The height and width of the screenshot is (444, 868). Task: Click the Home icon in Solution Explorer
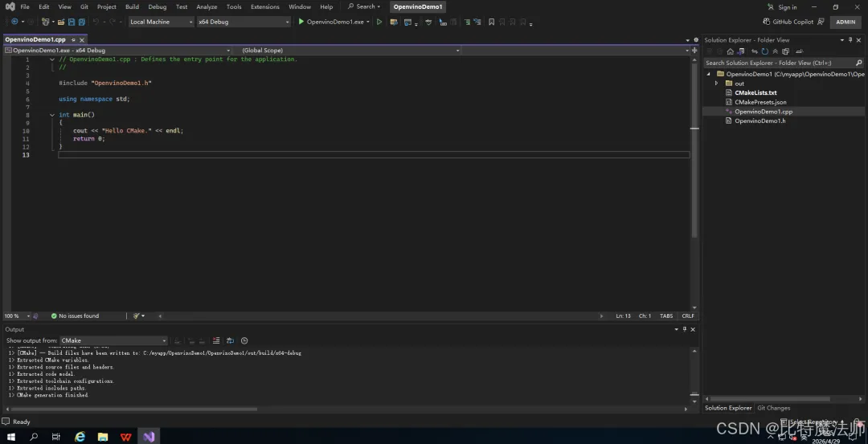(x=730, y=51)
